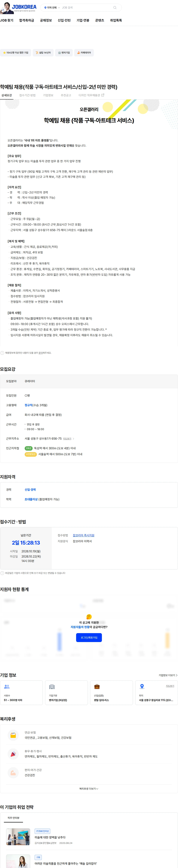
Task: Open the second interview thumbnail with woman
Action: (x=18, y=861)
